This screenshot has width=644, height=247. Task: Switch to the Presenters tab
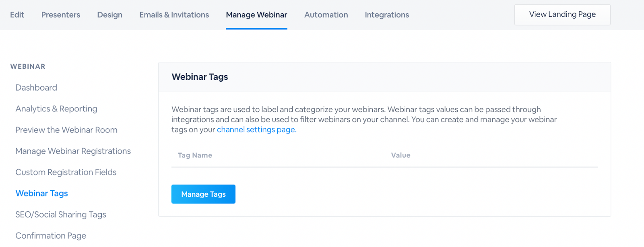(61, 15)
